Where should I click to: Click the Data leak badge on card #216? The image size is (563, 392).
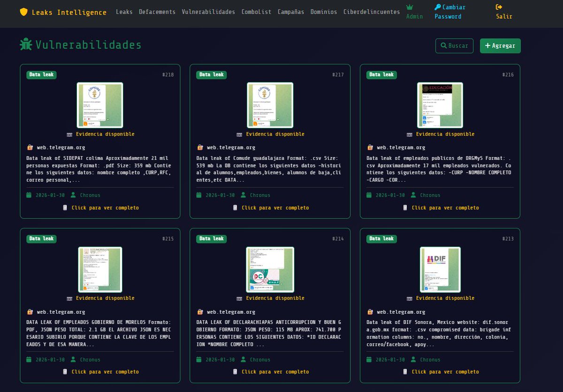coord(381,75)
